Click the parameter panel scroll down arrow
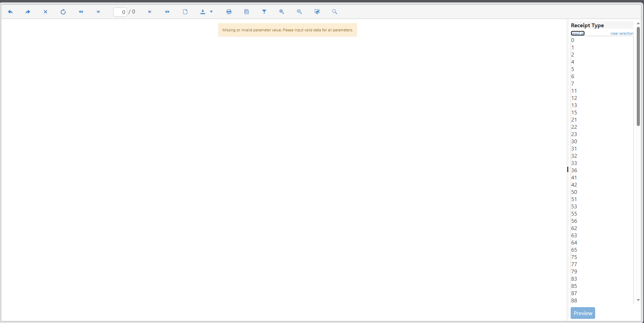The height and width of the screenshot is (323, 644). 638,300
